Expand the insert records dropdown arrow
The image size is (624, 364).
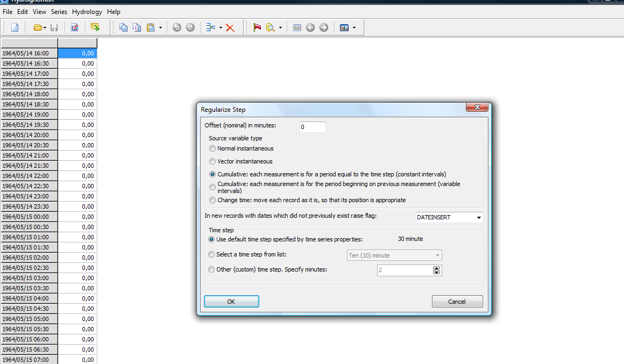click(x=221, y=28)
